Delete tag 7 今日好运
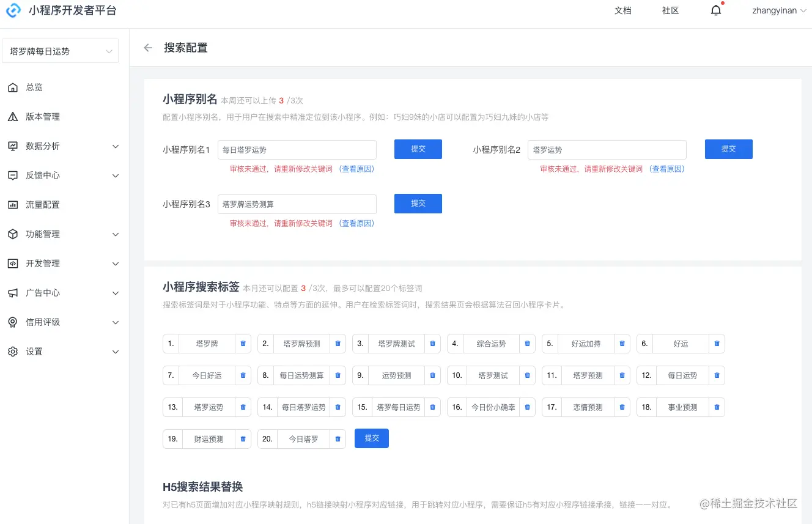The height and width of the screenshot is (524, 812). pos(243,375)
